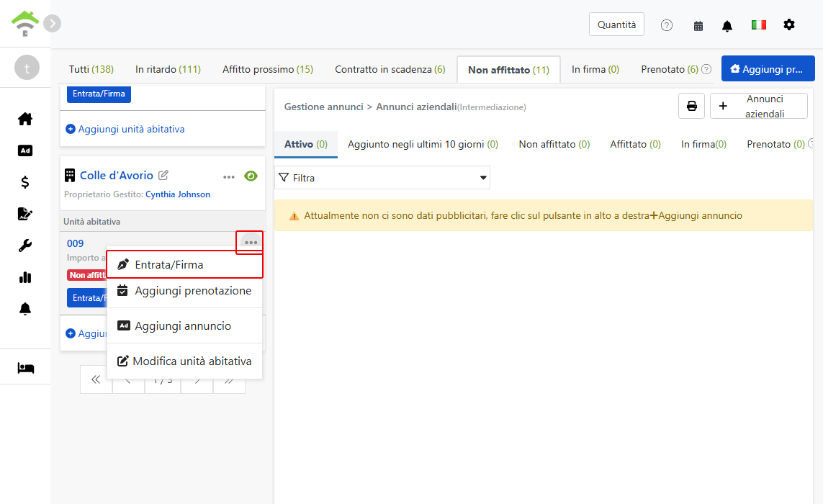The width and height of the screenshot is (823, 504).
Task: Open the Filtra dropdown
Action: (382, 177)
